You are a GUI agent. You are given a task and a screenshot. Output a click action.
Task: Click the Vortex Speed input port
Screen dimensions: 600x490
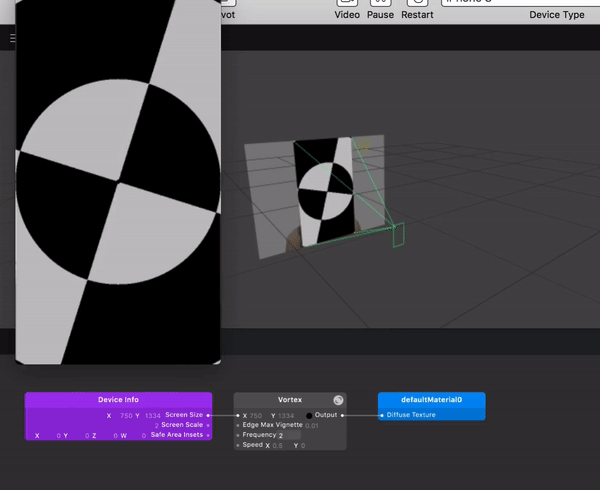click(x=238, y=445)
